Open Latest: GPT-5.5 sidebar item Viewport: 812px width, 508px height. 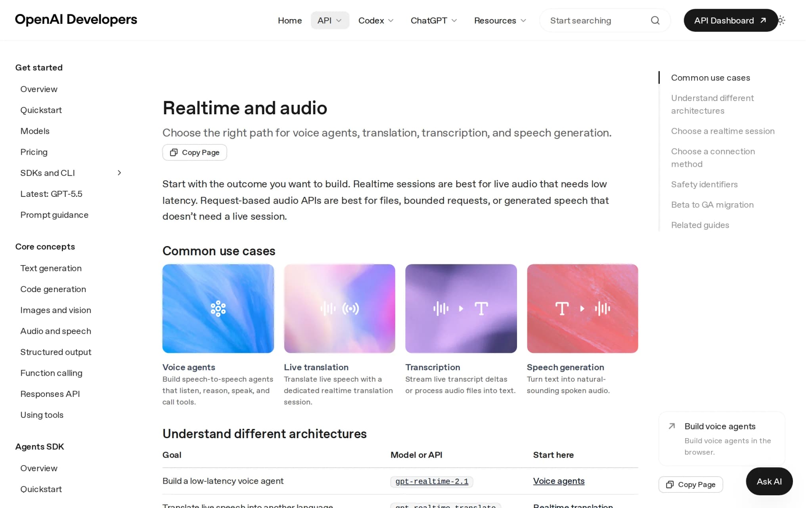51,194
